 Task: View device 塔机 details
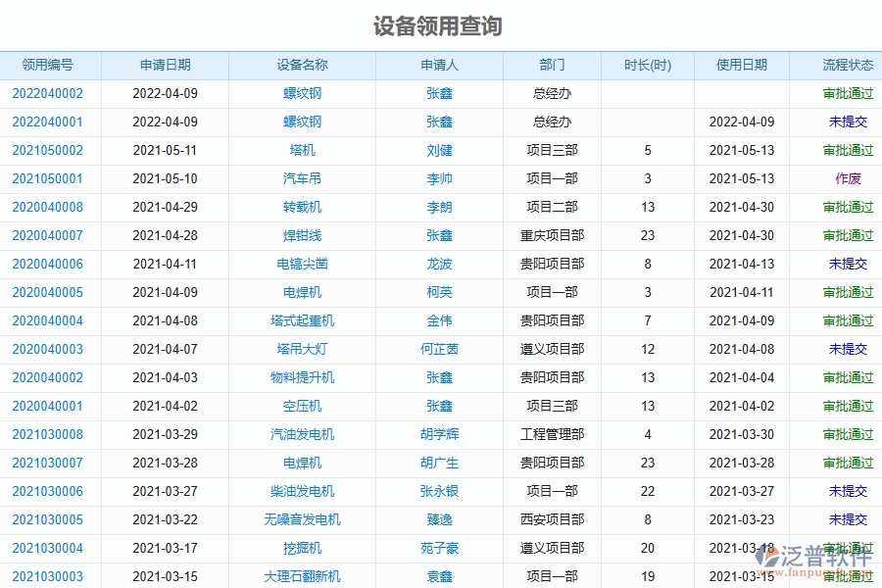click(302, 150)
